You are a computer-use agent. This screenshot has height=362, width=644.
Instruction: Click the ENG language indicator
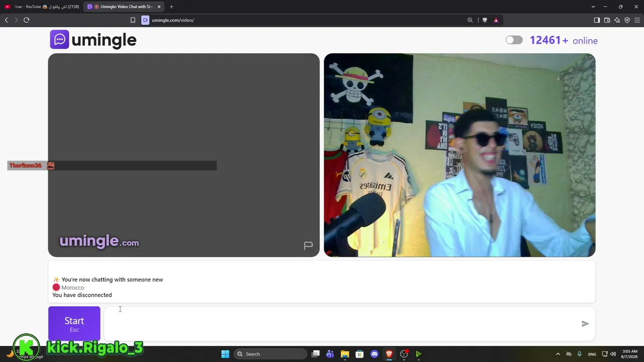pos(592,354)
